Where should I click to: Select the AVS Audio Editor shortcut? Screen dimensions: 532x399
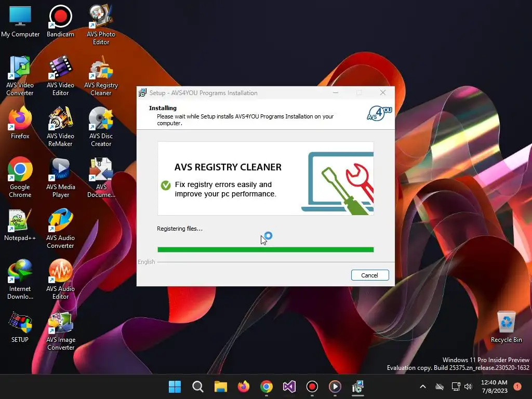[x=60, y=279]
